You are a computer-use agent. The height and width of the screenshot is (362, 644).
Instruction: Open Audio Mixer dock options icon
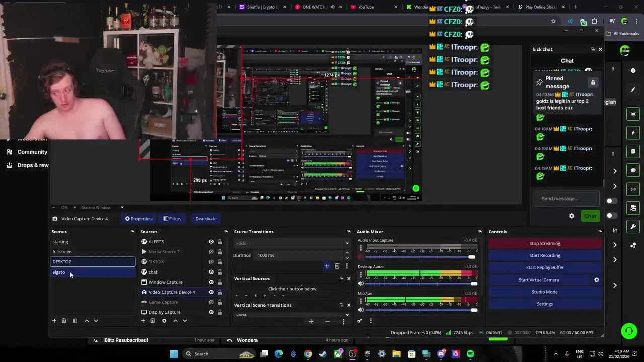point(480,232)
